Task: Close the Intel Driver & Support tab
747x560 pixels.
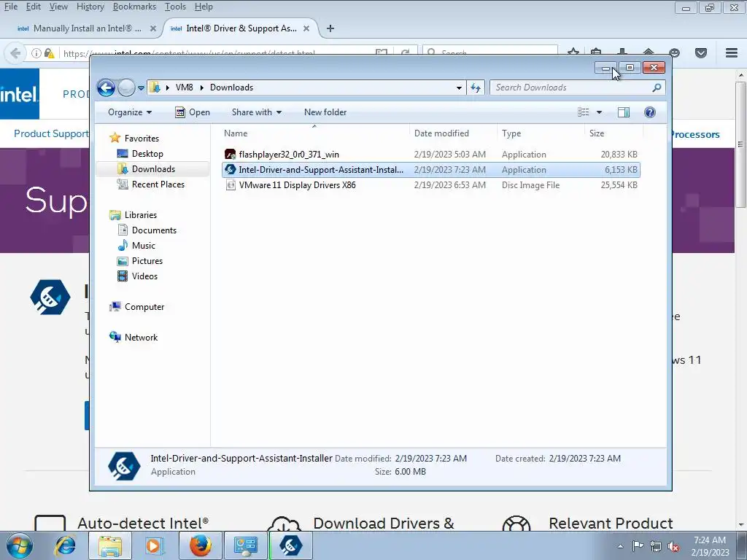Action: [306, 28]
